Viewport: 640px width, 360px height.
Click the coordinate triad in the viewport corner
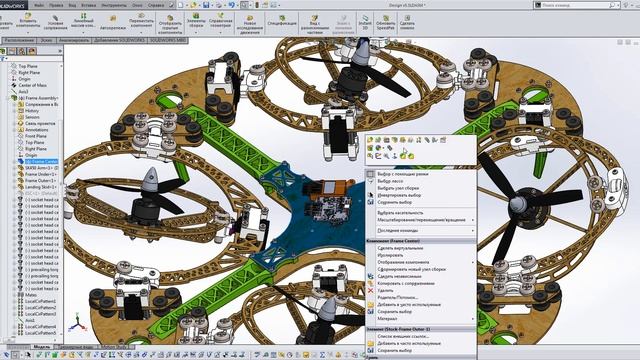[x=77, y=323]
